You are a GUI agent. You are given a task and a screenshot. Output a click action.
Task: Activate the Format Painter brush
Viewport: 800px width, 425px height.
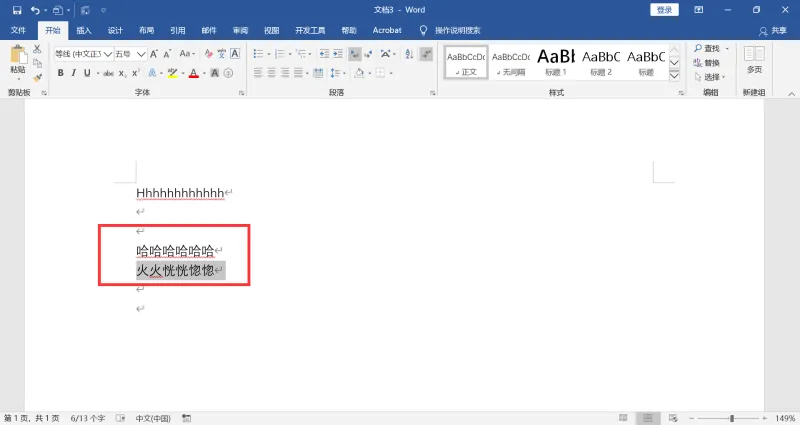pyautogui.click(x=37, y=78)
